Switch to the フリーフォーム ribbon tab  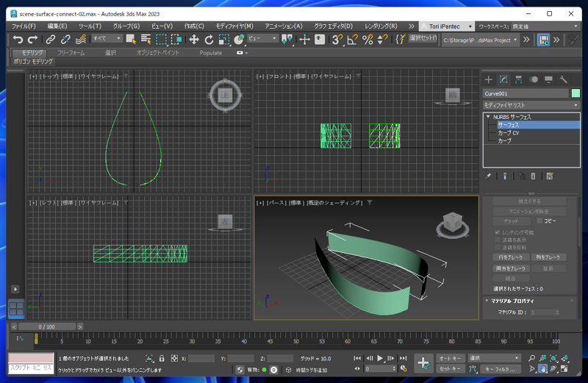71,53
